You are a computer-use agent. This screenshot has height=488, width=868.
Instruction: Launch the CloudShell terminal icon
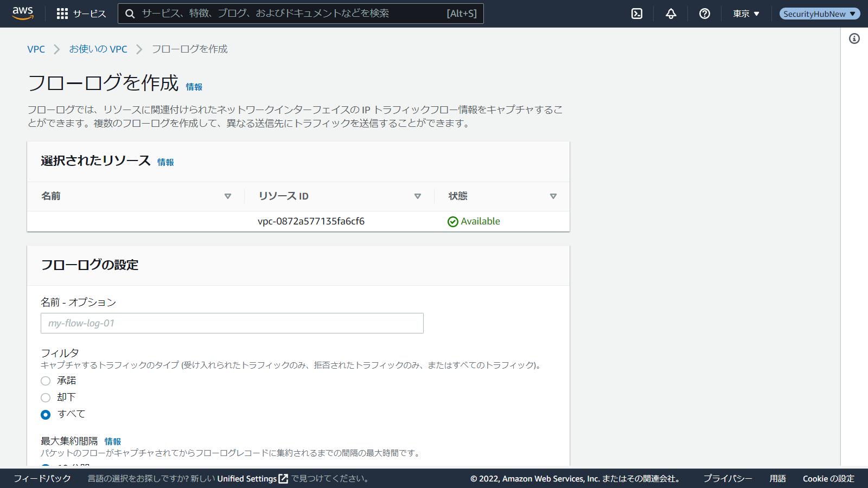(637, 14)
